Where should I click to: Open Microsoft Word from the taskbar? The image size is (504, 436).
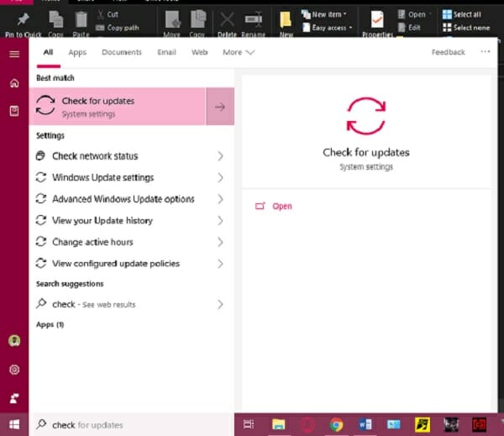coord(365,424)
